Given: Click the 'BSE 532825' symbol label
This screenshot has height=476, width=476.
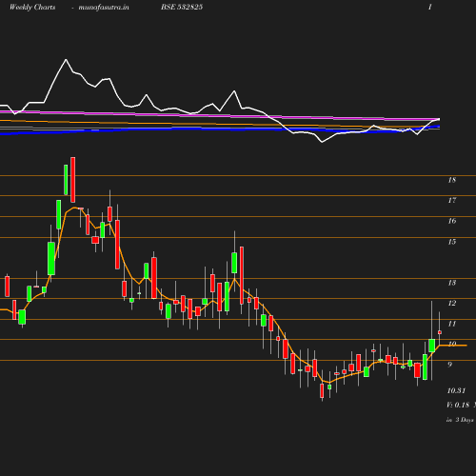Looking at the screenshot, I should click(182, 7).
